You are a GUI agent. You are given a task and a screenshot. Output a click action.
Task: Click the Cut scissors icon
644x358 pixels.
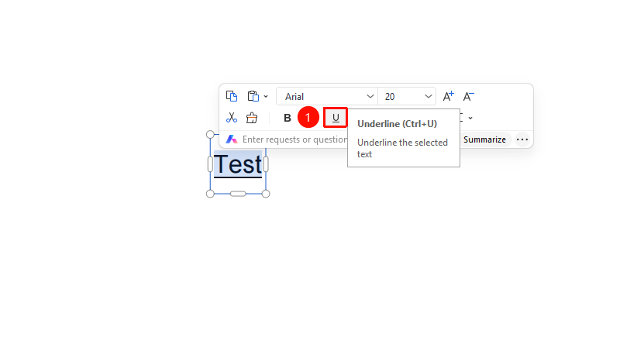[x=232, y=118]
